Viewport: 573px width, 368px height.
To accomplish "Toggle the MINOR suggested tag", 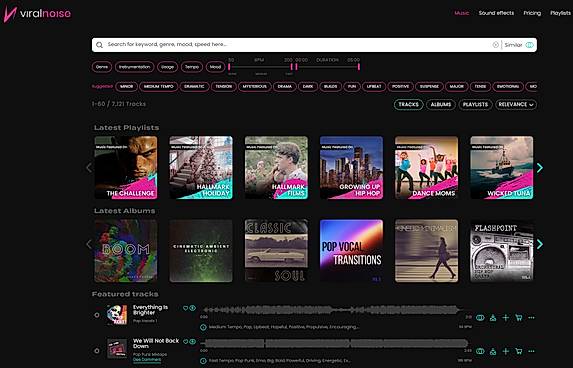I will pos(126,87).
